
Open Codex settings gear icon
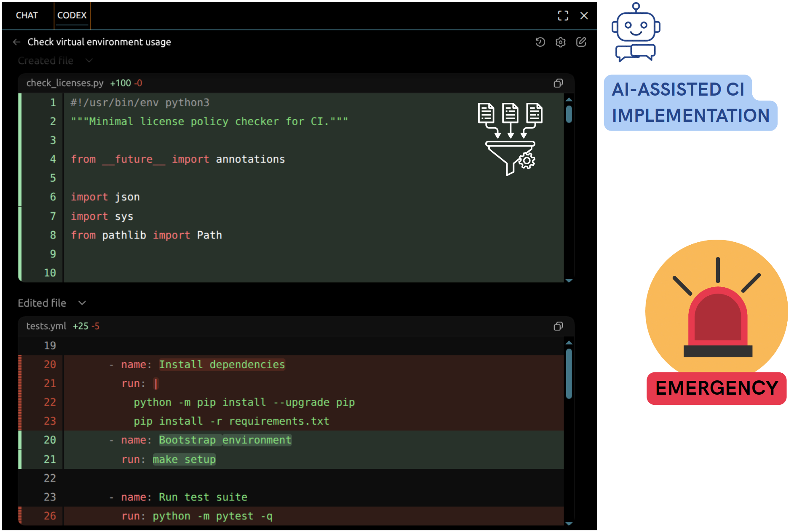click(560, 42)
